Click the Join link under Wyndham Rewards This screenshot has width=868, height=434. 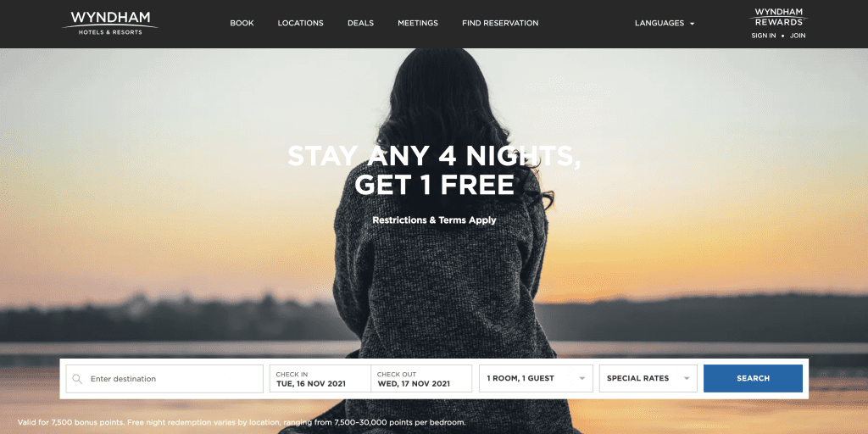point(798,36)
